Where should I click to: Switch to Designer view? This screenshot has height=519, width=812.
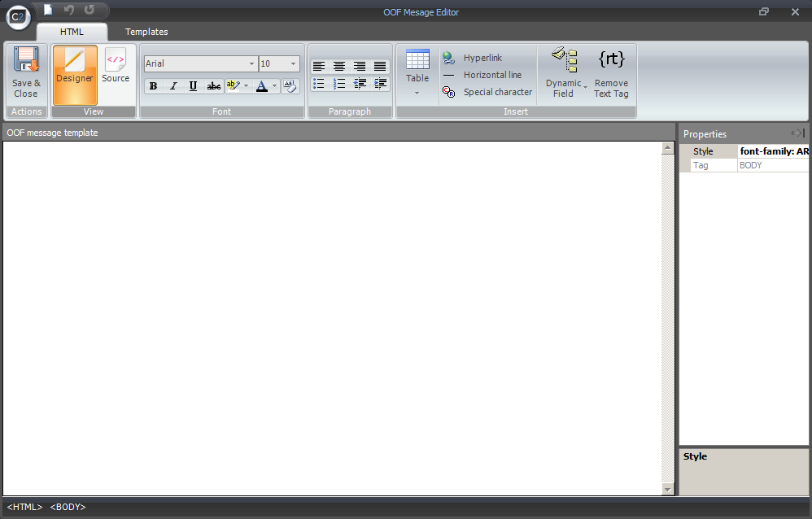pyautogui.click(x=75, y=74)
